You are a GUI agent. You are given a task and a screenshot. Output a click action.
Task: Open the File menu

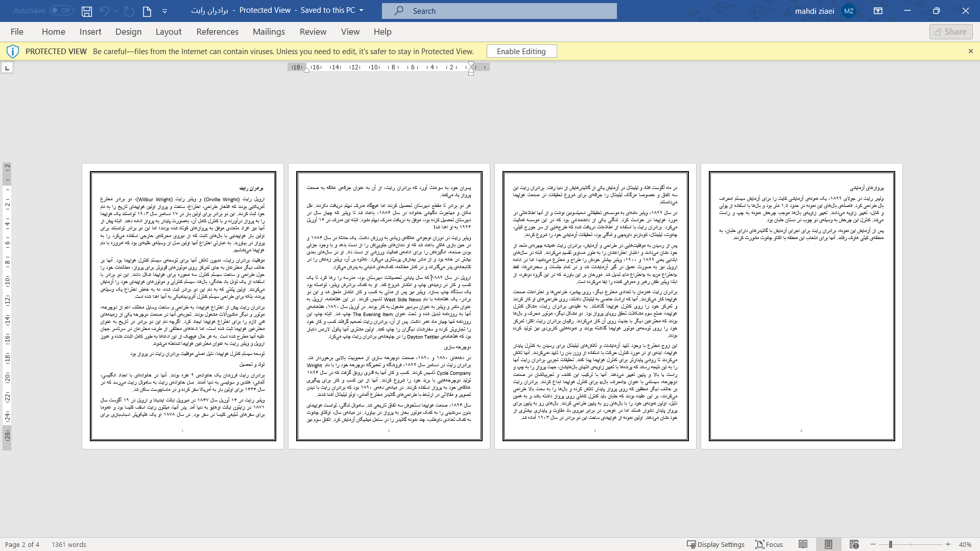pyautogui.click(x=17, y=32)
